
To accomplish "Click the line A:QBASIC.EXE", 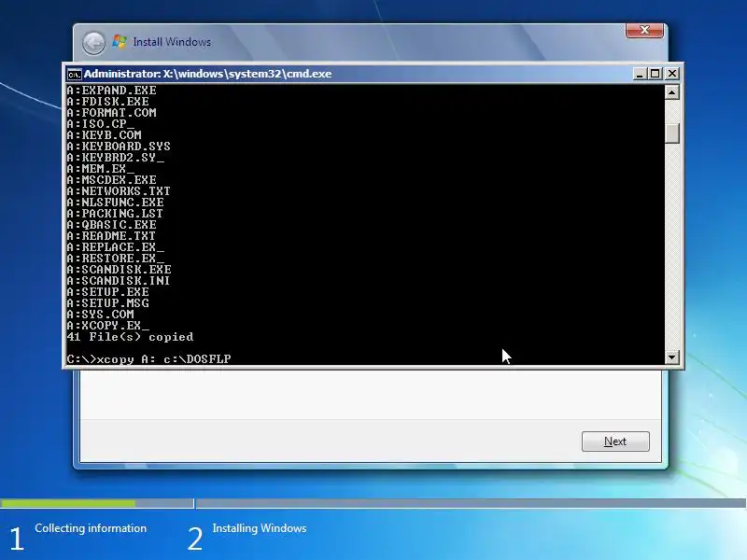I will click(x=111, y=225).
